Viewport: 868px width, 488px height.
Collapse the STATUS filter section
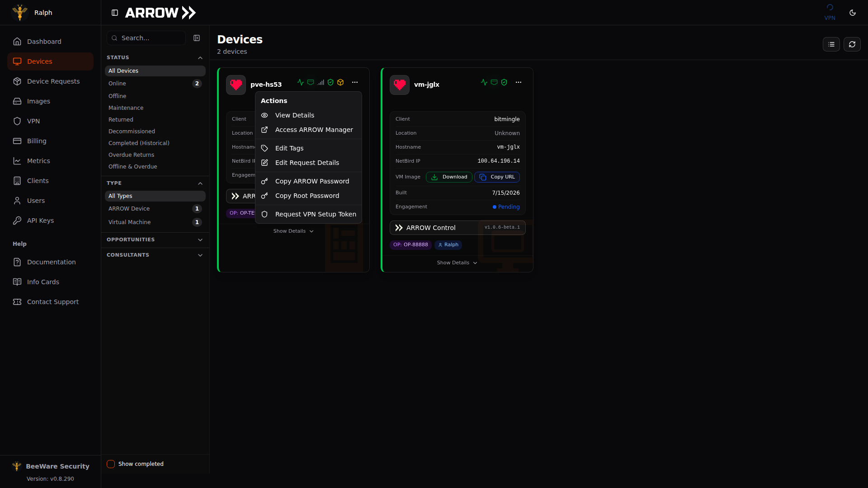click(x=155, y=57)
